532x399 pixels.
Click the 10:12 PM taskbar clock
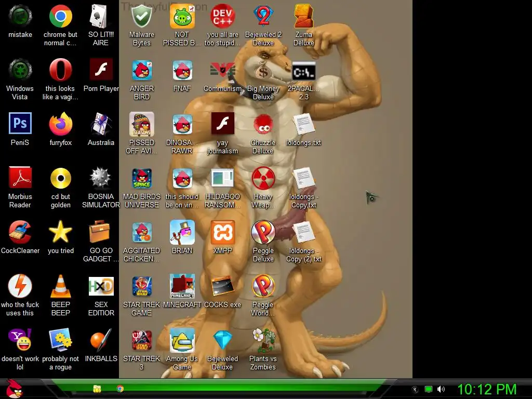click(x=487, y=389)
